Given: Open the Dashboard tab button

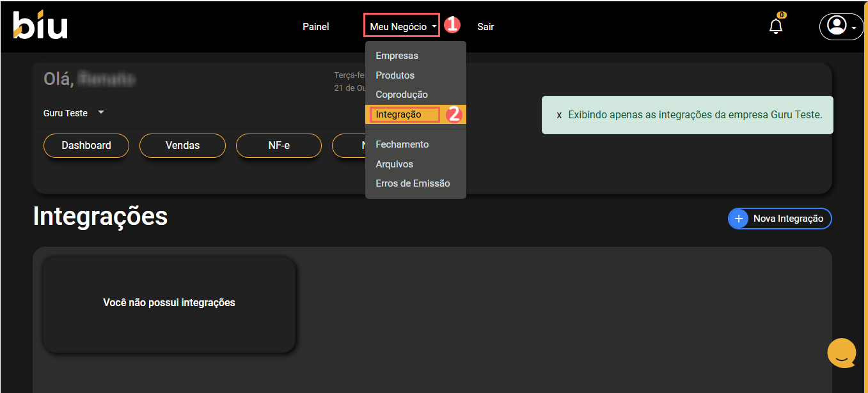Looking at the screenshot, I should point(86,146).
